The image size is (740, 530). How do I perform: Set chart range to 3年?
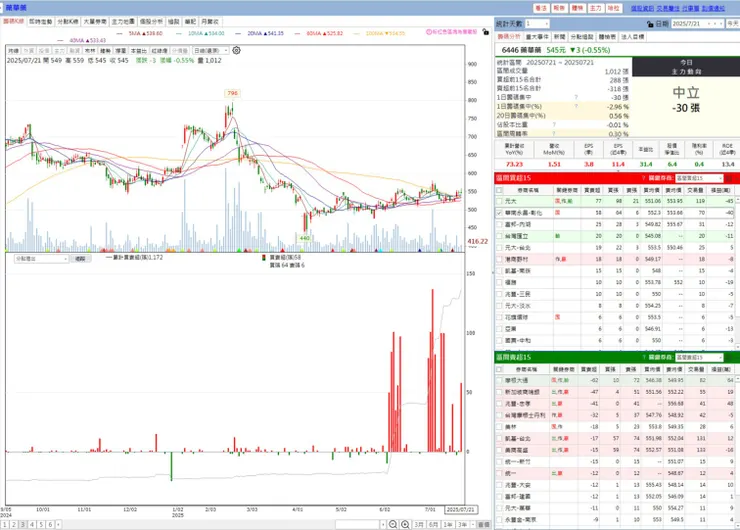[462, 524]
